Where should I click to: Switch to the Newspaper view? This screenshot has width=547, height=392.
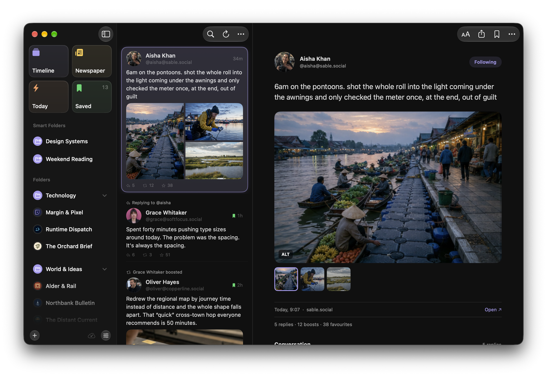[92, 61]
